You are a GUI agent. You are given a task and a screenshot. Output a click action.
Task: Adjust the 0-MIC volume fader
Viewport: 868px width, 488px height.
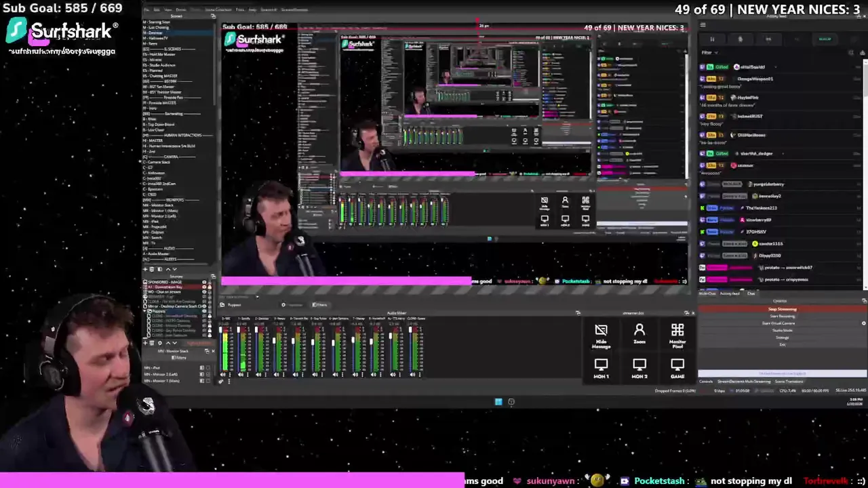point(220,329)
